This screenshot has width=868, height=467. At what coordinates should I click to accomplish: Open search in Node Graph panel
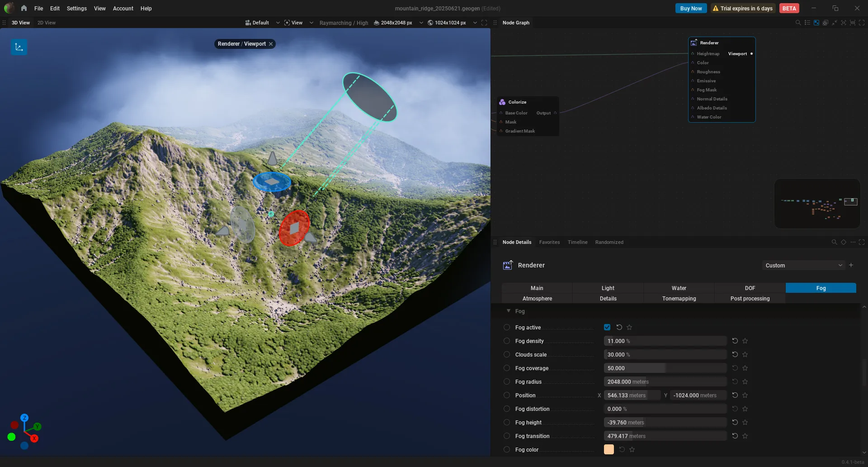(x=798, y=23)
